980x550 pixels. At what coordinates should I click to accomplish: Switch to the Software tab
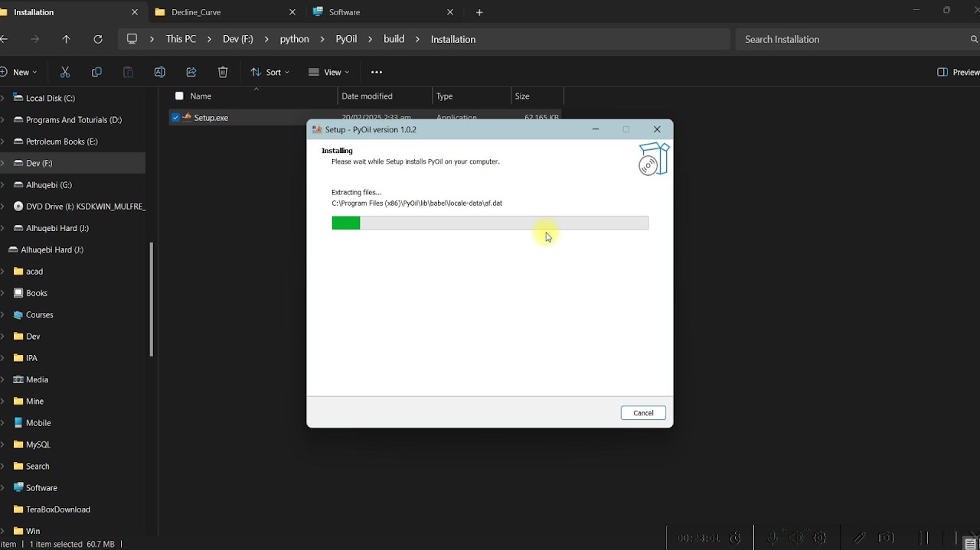[x=383, y=12]
